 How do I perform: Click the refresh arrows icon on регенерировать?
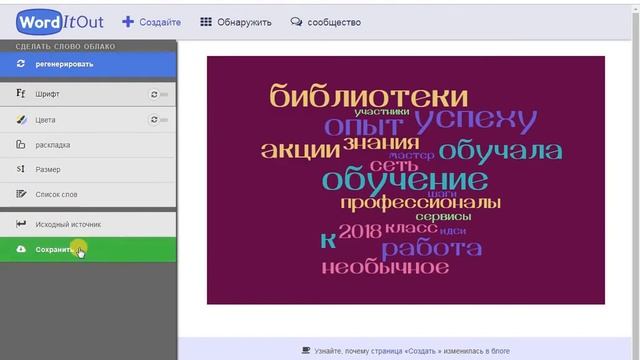21,64
